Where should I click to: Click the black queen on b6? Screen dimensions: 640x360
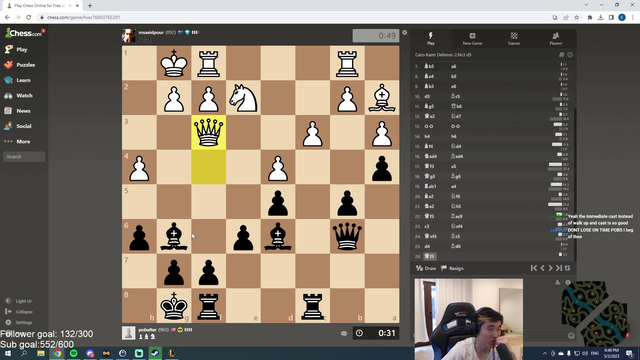tap(347, 236)
